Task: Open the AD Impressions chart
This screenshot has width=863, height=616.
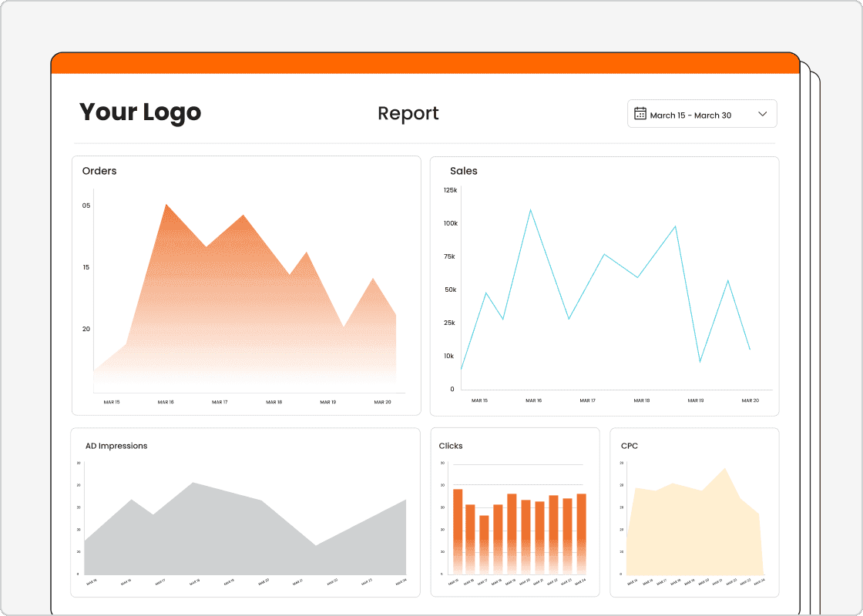Action: click(247, 511)
